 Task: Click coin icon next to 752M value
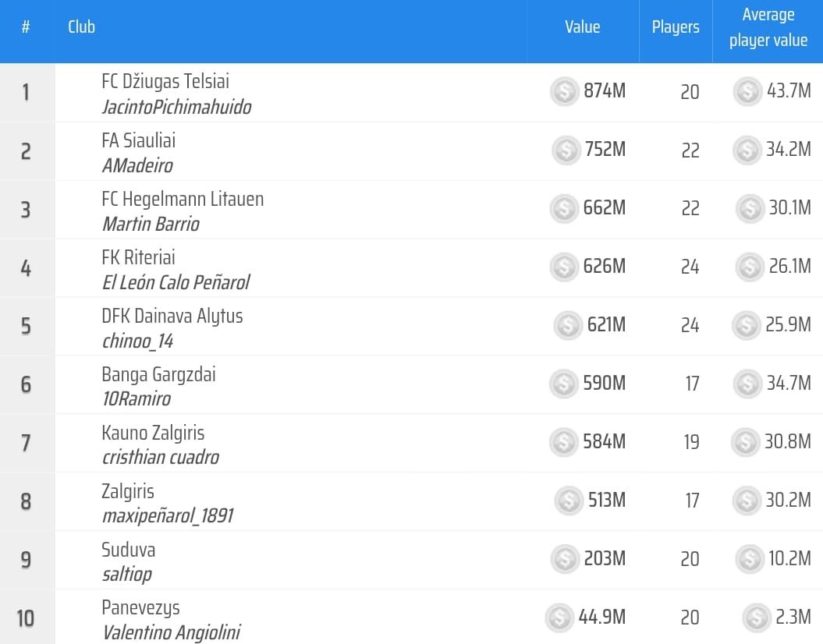click(566, 150)
